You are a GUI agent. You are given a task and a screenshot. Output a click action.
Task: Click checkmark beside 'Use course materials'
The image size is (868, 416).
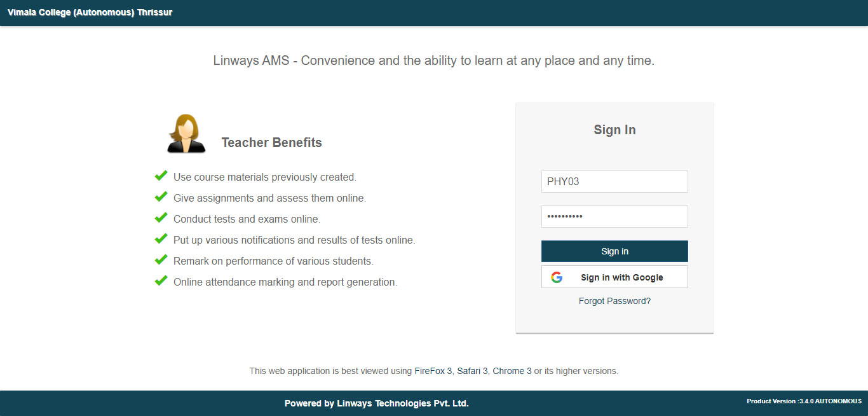161,176
